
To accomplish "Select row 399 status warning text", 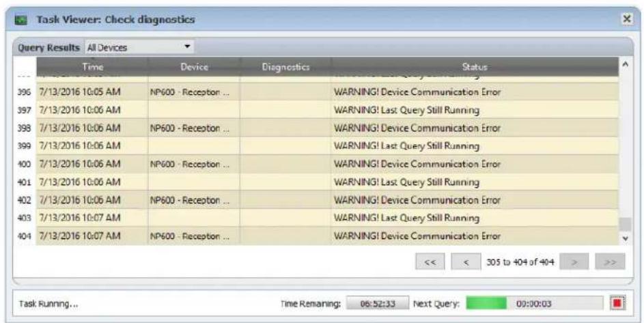I will pos(406,146).
